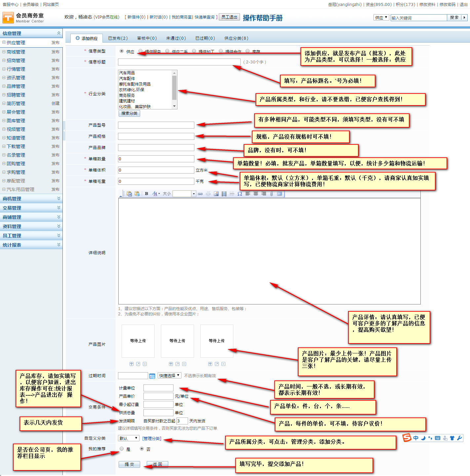This screenshot has height=476, width=470.
Task: Select 是 for 我的推荐
Action: 122,449
